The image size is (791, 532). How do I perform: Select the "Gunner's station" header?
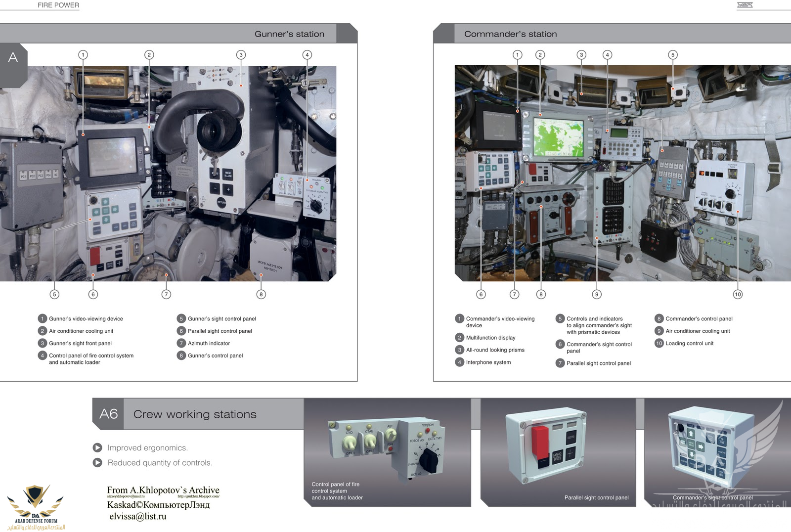289,34
